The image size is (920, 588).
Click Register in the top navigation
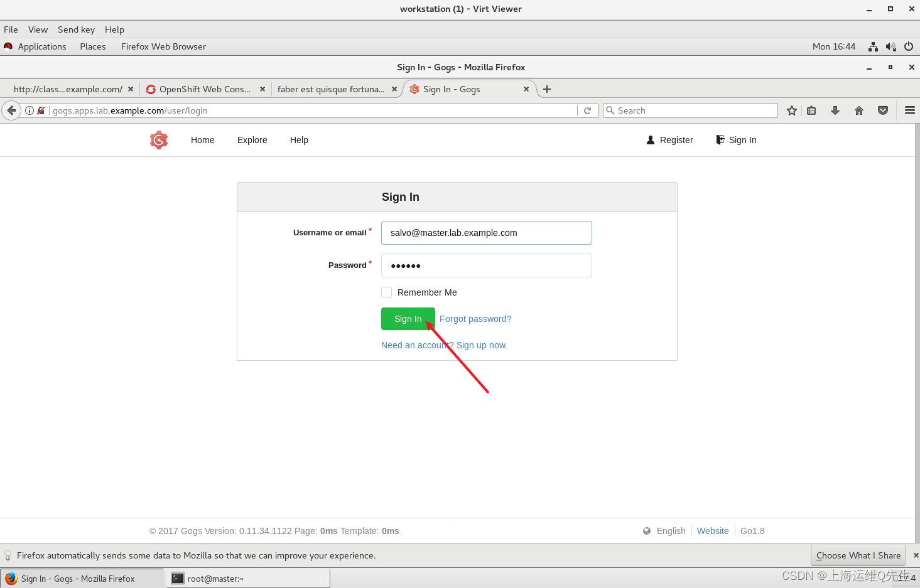(670, 140)
